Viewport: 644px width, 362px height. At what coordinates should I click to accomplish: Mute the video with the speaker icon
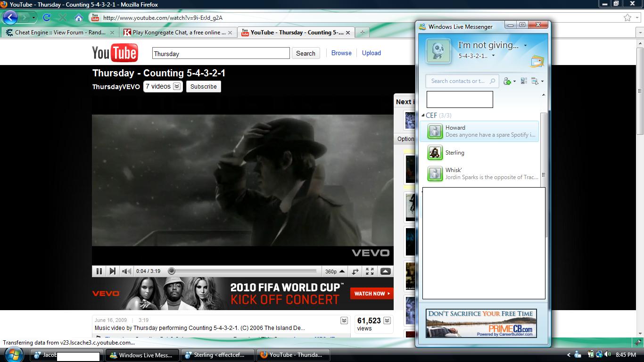tap(126, 271)
